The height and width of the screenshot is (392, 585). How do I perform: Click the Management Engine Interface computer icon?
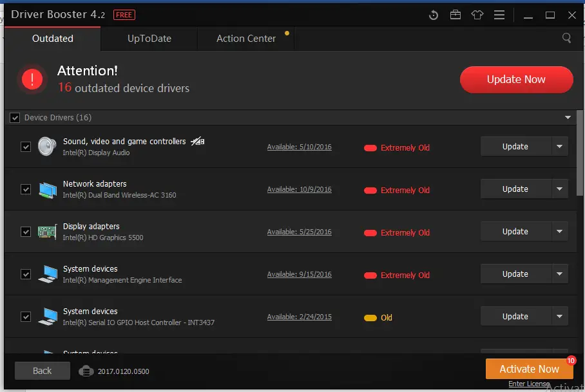tap(48, 274)
